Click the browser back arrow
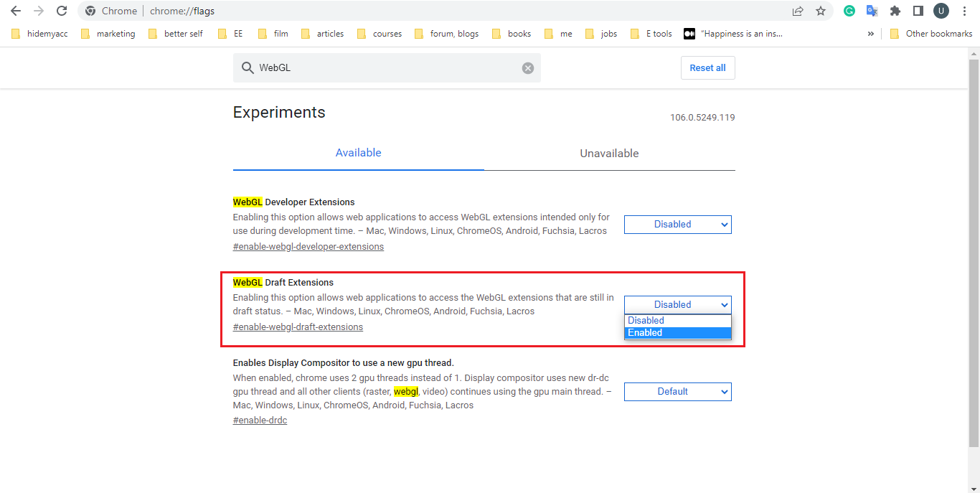This screenshot has height=493, width=980. tap(16, 11)
